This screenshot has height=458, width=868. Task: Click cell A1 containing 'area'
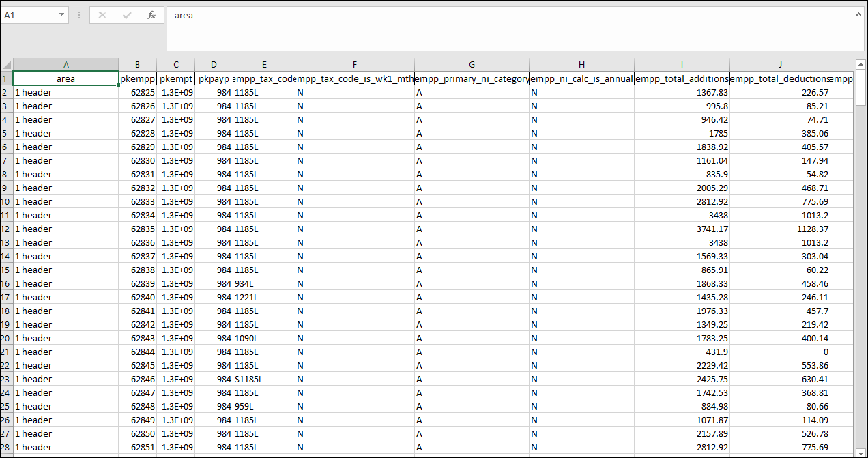click(66, 78)
